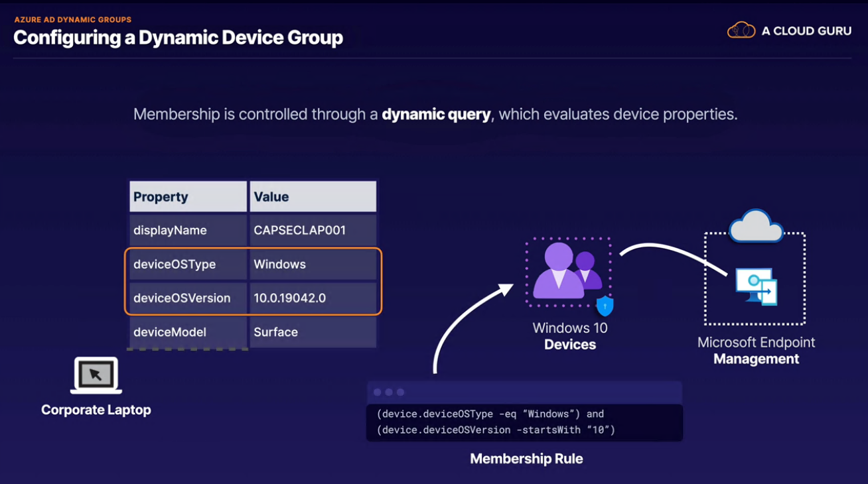Click the cloud icon above Endpoint Management
The width and height of the screenshot is (868, 484).
coord(756,227)
